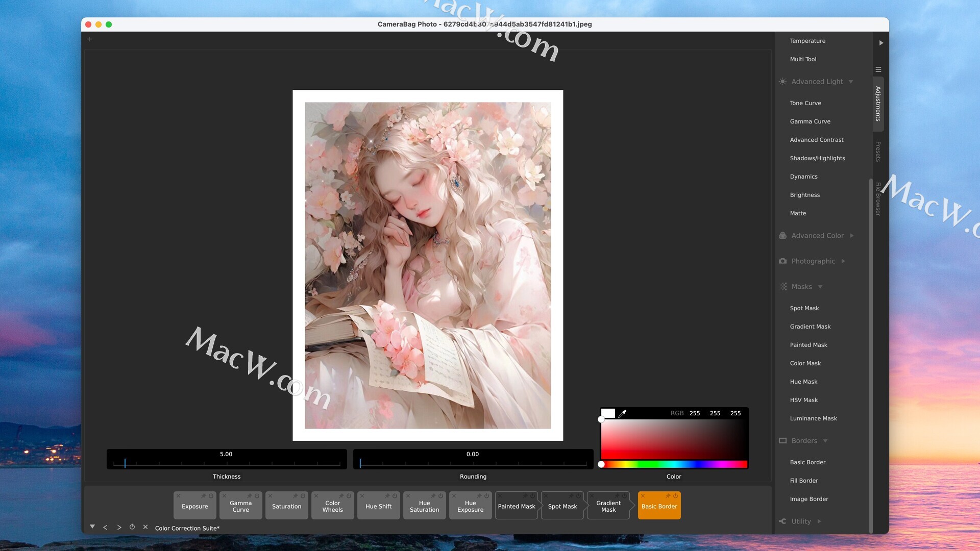Clear adjustments with the bottom-bar X icon
This screenshot has height=551, width=980.
pyautogui.click(x=145, y=527)
